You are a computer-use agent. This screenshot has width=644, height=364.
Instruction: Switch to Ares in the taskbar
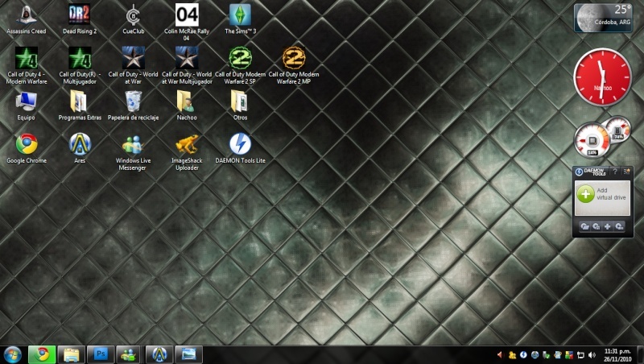(x=159, y=354)
